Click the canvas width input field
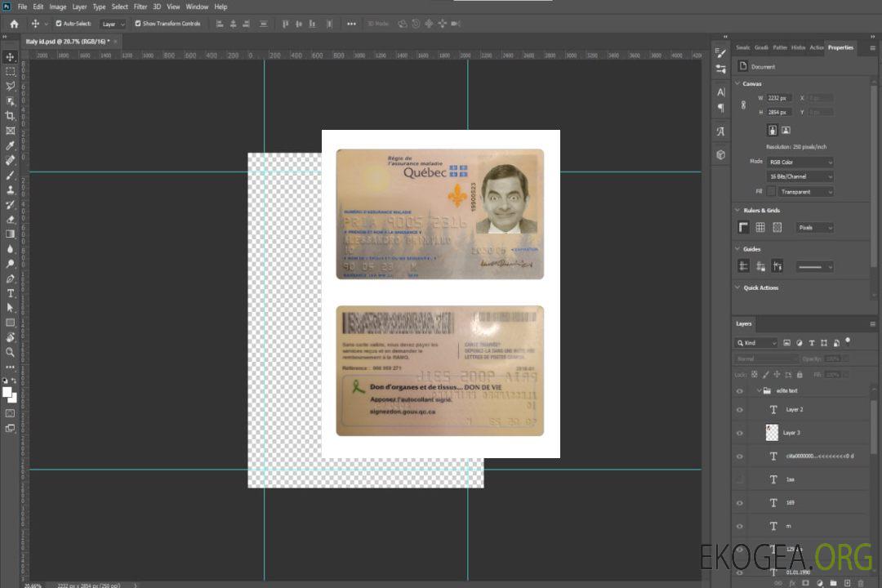 point(779,98)
